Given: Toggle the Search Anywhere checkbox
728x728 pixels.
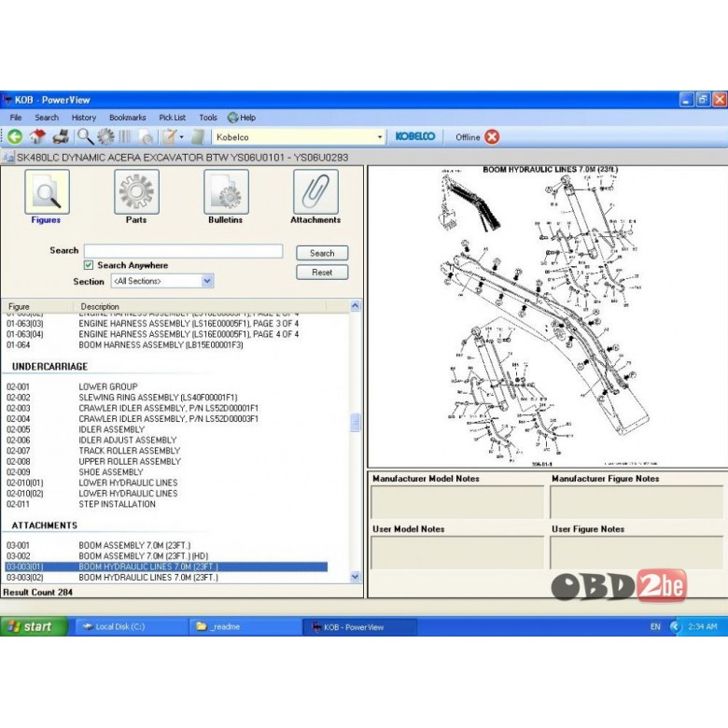Looking at the screenshot, I should click(x=89, y=265).
